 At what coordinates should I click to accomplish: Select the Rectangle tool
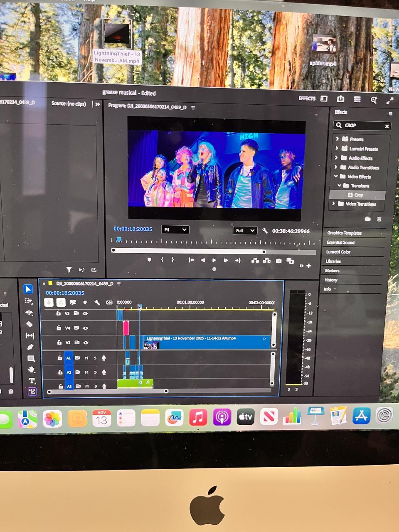(31, 358)
